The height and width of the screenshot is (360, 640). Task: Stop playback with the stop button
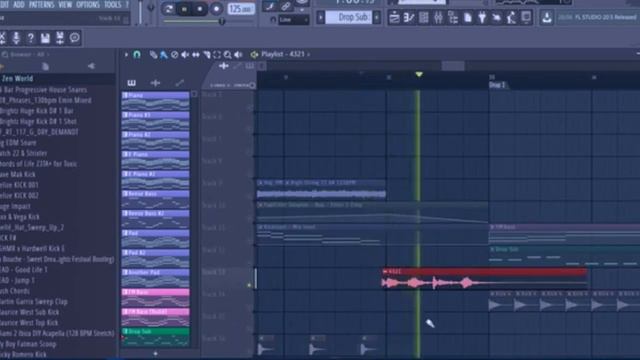coord(200,9)
